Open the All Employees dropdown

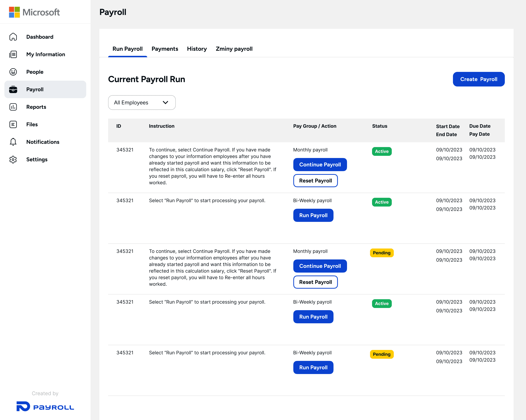point(142,103)
